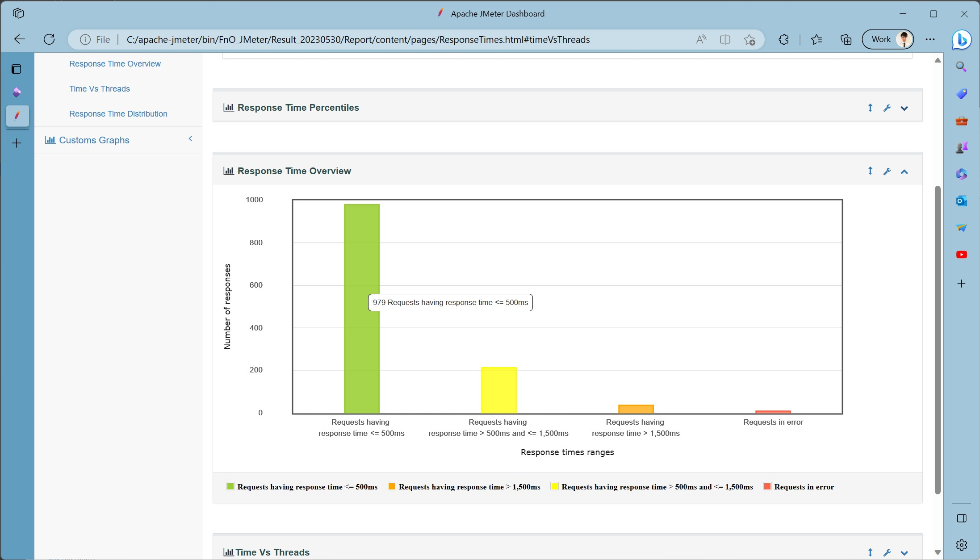The image size is (980, 560).
Task: Open the workspaces icon in title bar
Action: [18, 13]
